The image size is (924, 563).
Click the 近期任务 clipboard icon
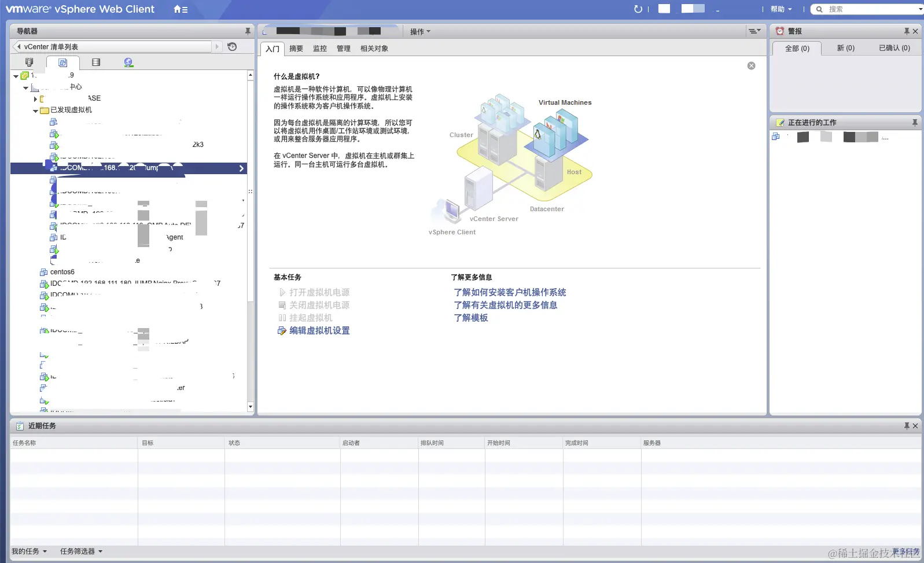[x=20, y=426]
